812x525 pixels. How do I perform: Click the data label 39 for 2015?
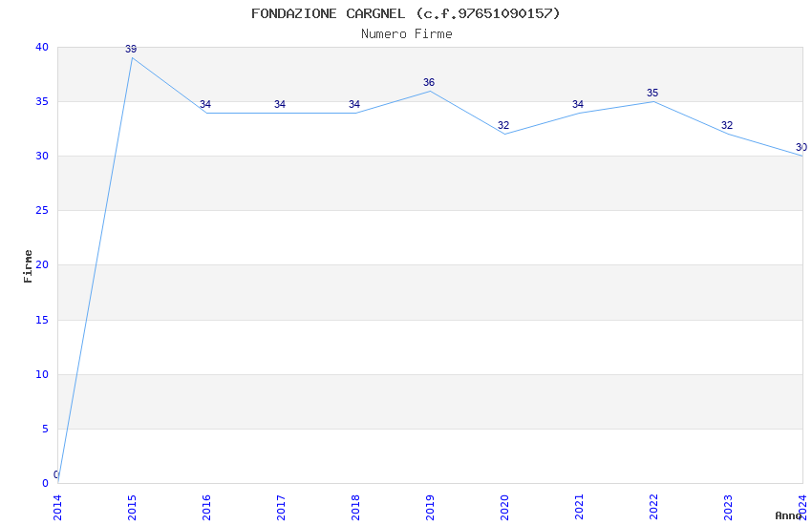(x=131, y=49)
